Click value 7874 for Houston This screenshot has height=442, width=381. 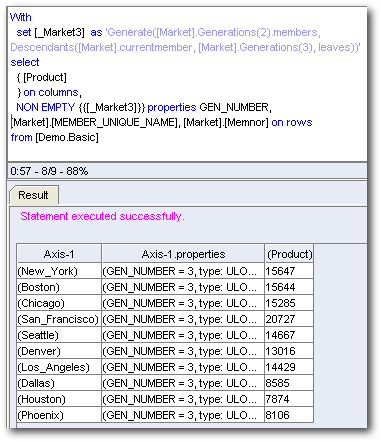point(289,399)
